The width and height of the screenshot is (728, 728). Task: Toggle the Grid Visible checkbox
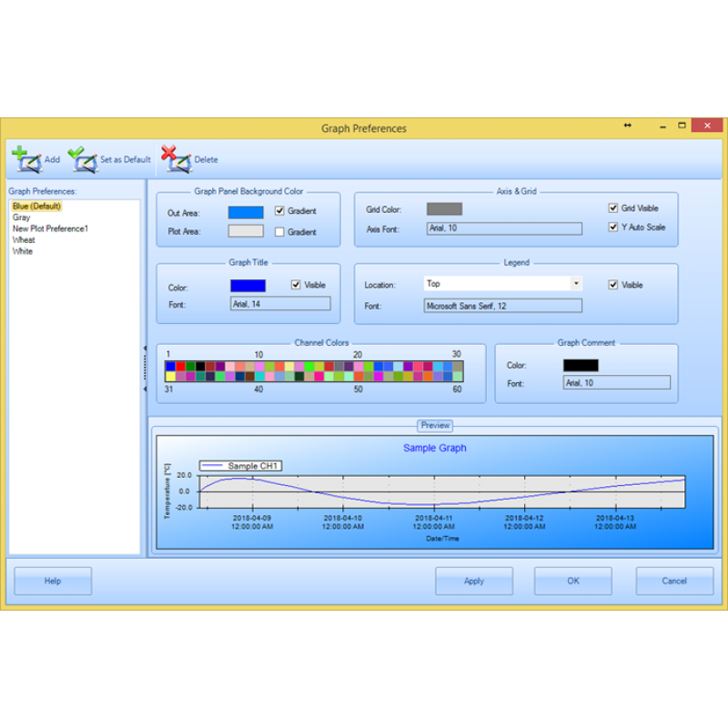click(613, 208)
